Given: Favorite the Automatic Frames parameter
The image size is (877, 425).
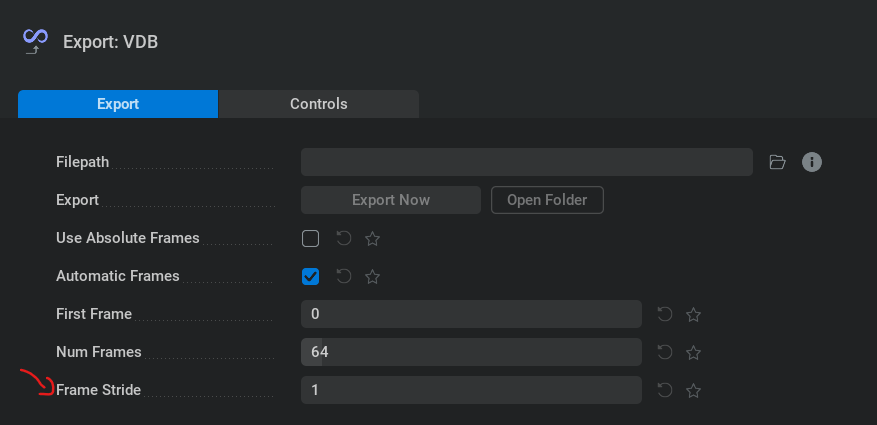Looking at the screenshot, I should point(372,277).
